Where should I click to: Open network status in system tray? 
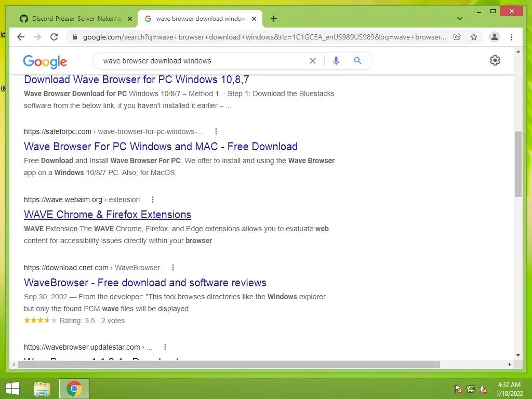pos(471,389)
